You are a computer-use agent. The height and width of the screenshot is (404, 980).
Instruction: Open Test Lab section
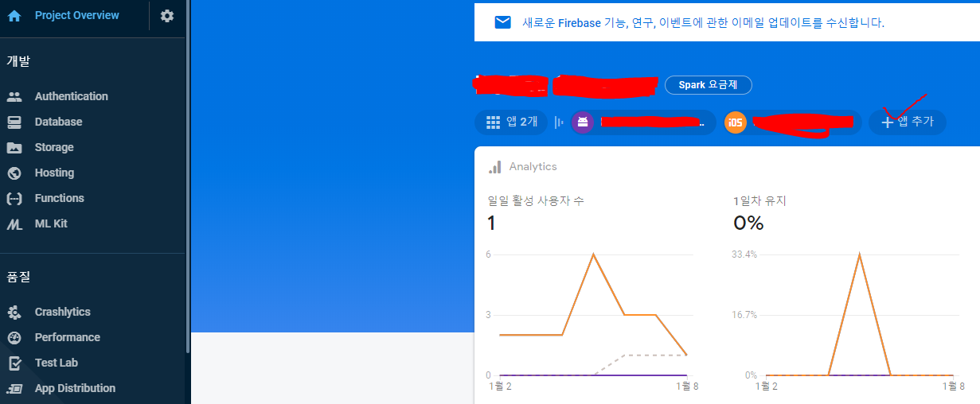point(56,363)
